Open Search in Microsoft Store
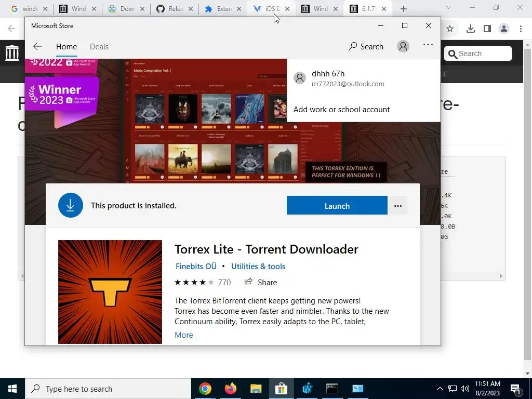The height and width of the screenshot is (399, 532). tap(366, 46)
